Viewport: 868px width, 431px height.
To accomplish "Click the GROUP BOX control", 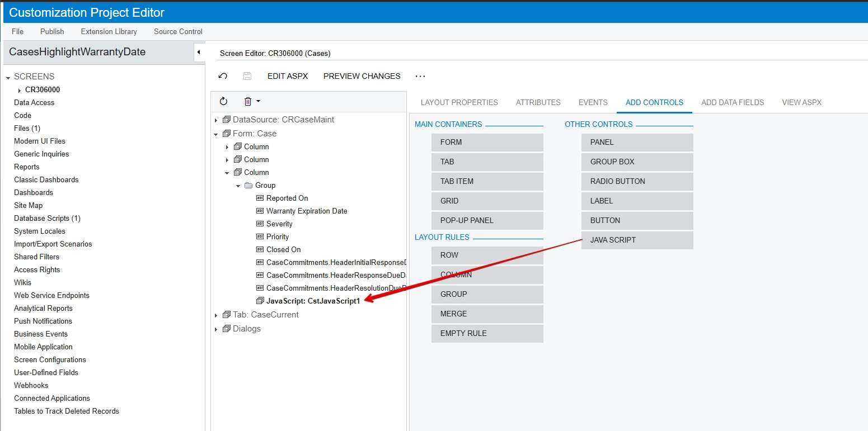I will (x=637, y=162).
